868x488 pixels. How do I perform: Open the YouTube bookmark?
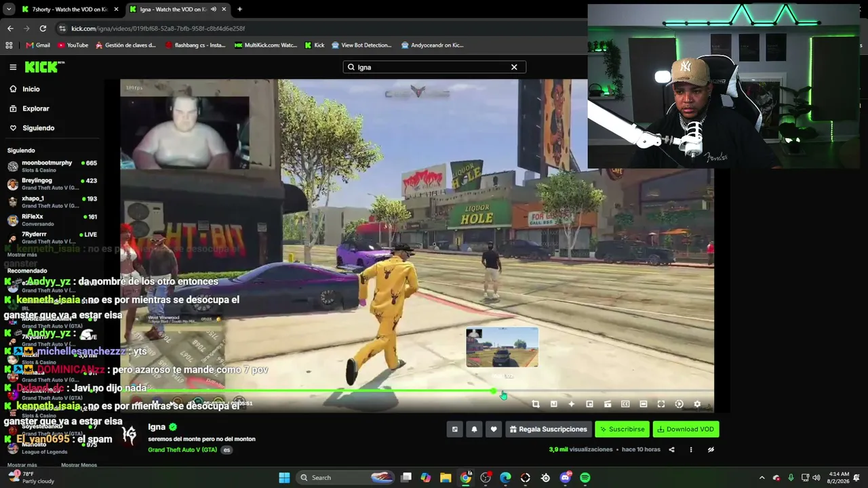click(73, 45)
